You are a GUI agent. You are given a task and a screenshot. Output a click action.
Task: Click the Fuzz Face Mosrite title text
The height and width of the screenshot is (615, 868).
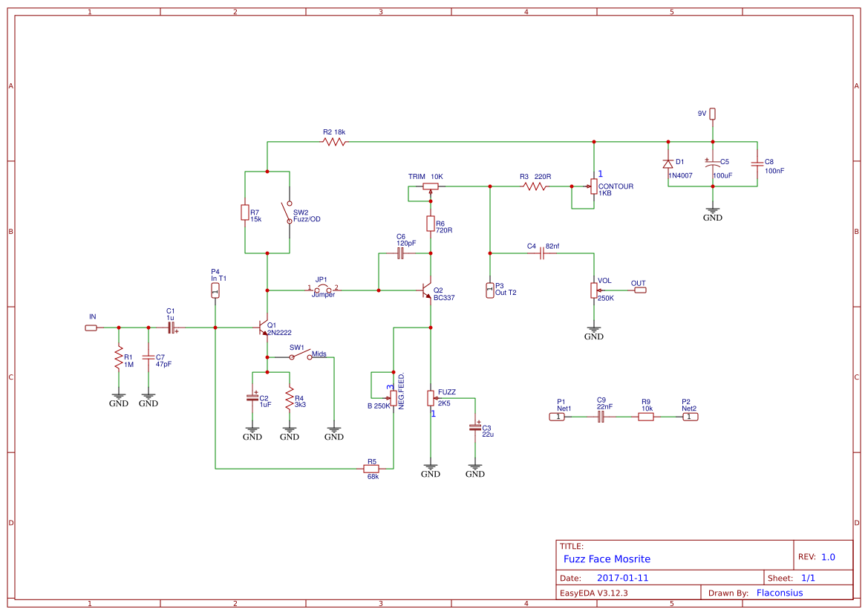(x=606, y=559)
